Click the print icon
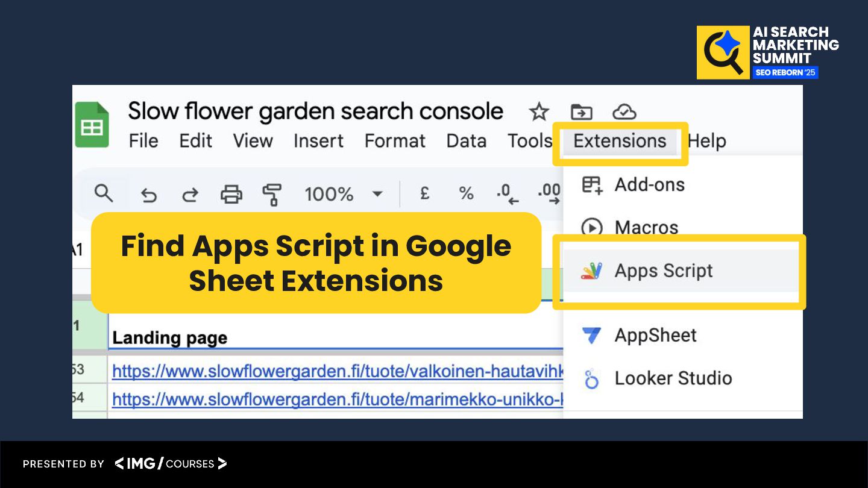The image size is (868, 488). [x=231, y=194]
